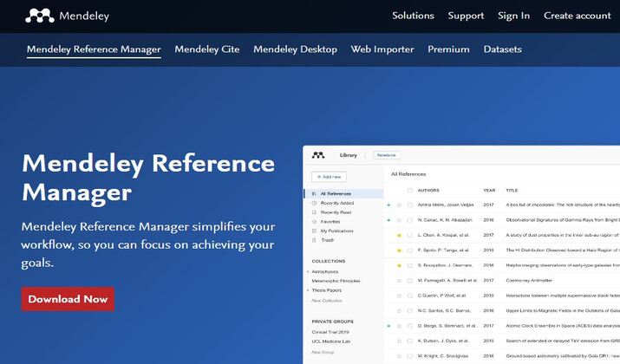
Task: Sort by the YEAR column header
Action: click(x=489, y=191)
